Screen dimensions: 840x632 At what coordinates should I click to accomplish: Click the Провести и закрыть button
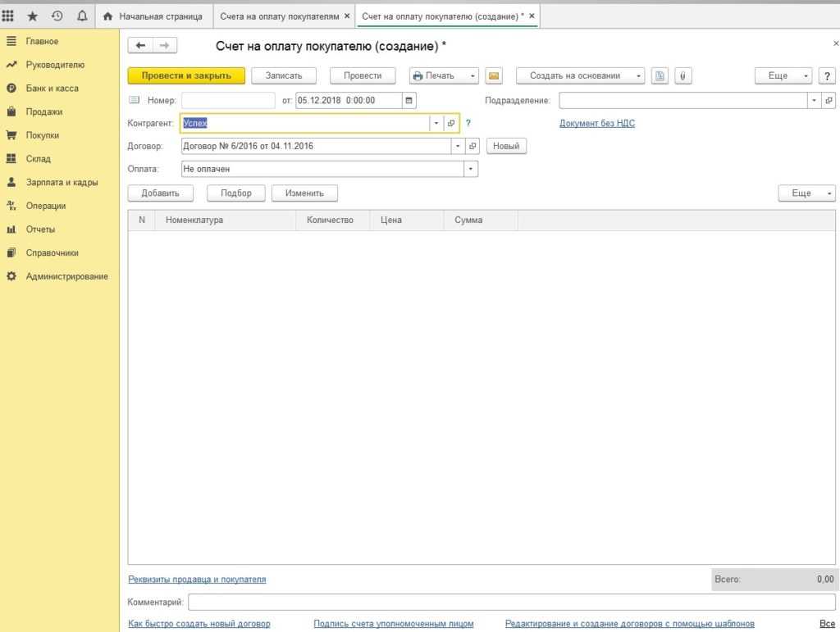pos(186,75)
